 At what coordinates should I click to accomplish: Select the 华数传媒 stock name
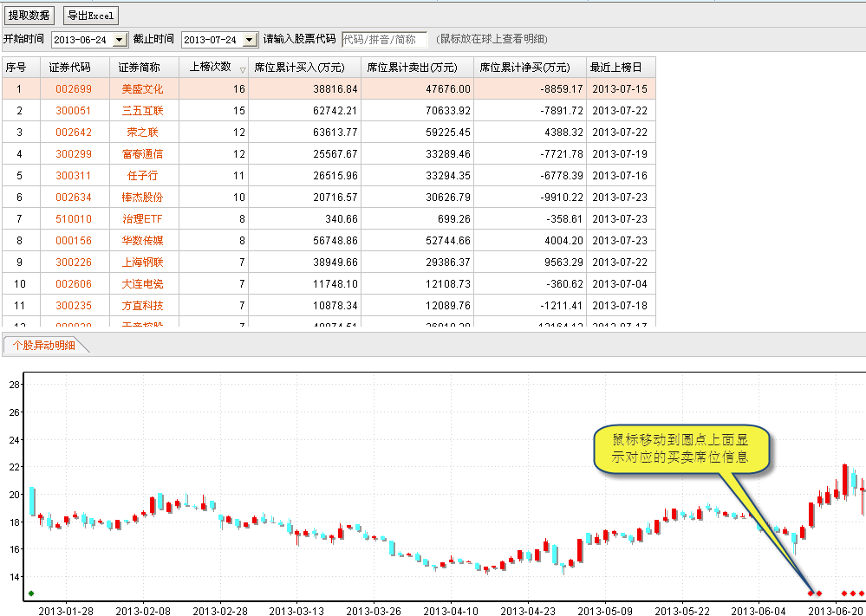coord(142,241)
